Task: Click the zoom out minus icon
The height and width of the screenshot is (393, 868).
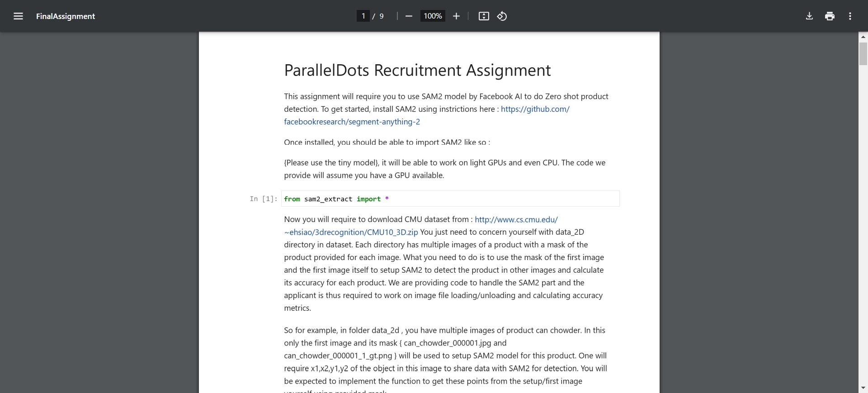Action: tap(409, 16)
